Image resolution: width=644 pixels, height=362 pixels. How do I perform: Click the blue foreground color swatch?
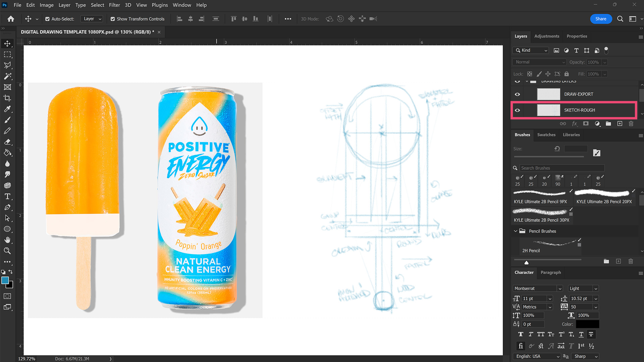(x=5, y=280)
